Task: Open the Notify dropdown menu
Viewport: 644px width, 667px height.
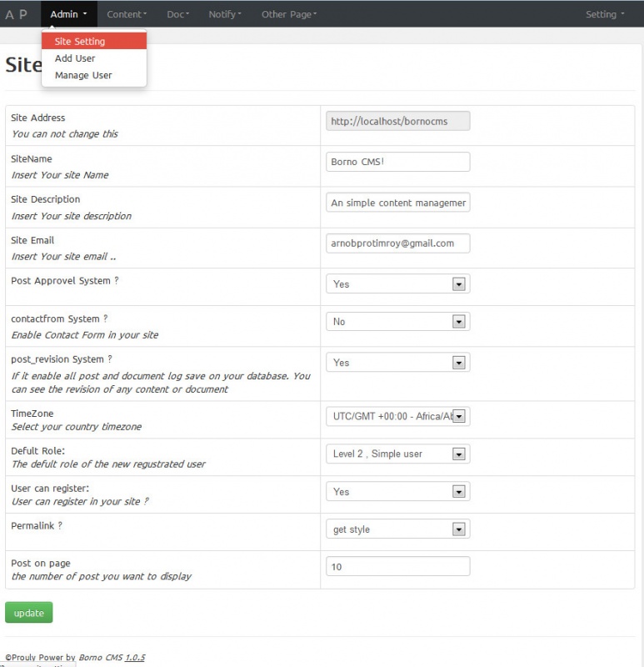Action: point(225,14)
